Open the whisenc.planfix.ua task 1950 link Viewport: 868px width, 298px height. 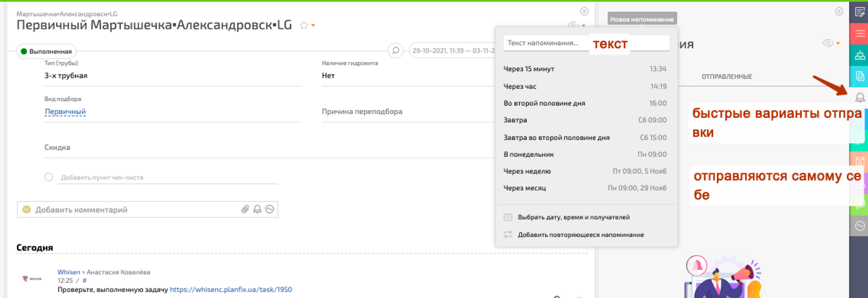tap(230, 289)
